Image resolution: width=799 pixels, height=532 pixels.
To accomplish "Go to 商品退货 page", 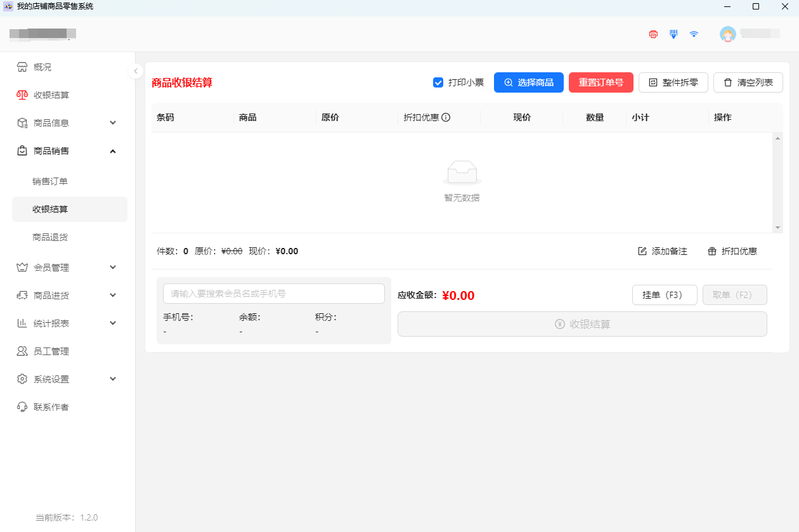I will 50,237.
